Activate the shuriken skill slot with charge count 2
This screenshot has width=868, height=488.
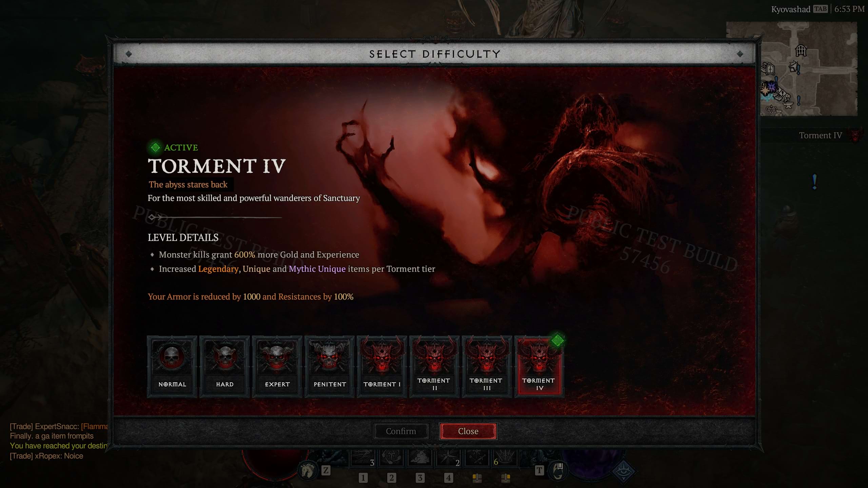(x=448, y=458)
